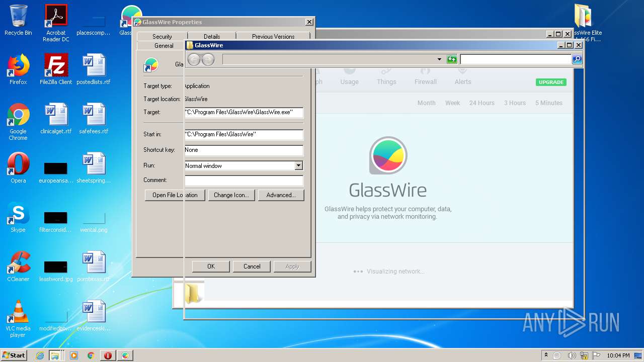Image resolution: width=644 pixels, height=362 pixels.
Task: Click the Change Icon button
Action: point(231,195)
